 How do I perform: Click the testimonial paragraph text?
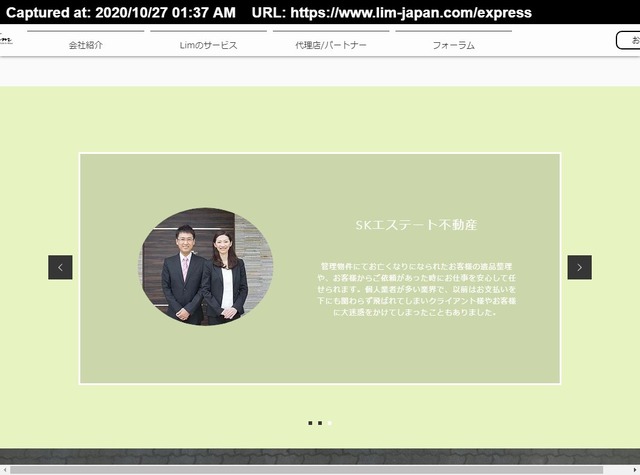coord(416,289)
